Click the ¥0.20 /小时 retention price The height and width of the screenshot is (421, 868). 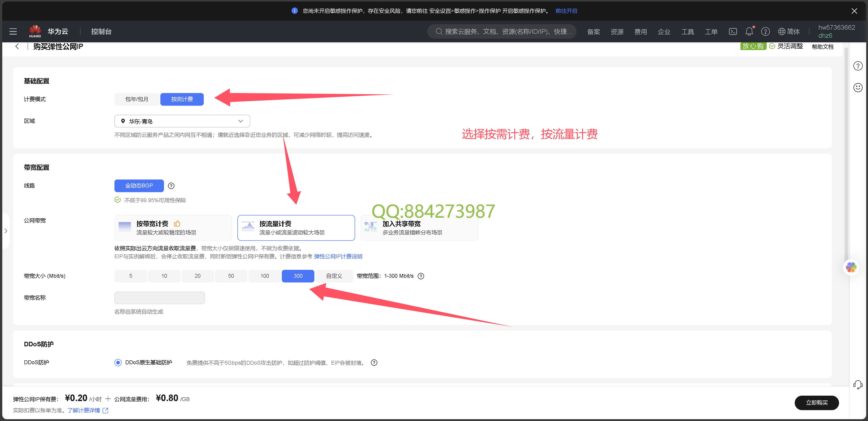pos(83,398)
